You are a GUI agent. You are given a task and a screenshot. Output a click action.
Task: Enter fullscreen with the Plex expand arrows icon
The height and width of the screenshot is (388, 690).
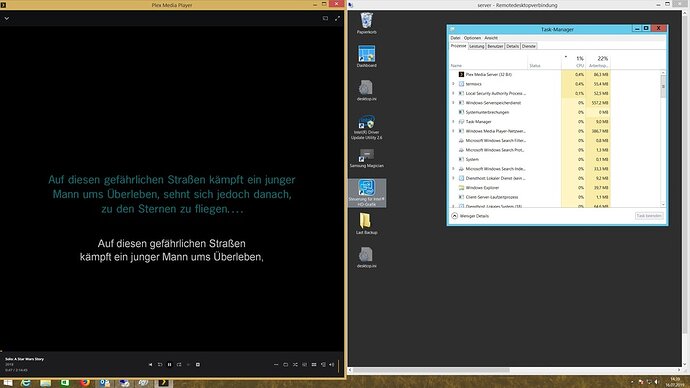[x=337, y=18]
